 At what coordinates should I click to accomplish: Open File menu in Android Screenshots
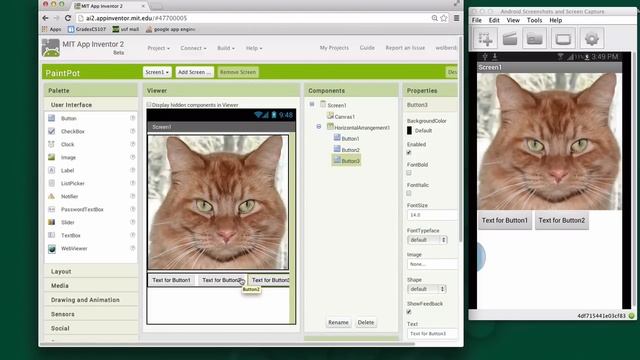click(x=477, y=20)
